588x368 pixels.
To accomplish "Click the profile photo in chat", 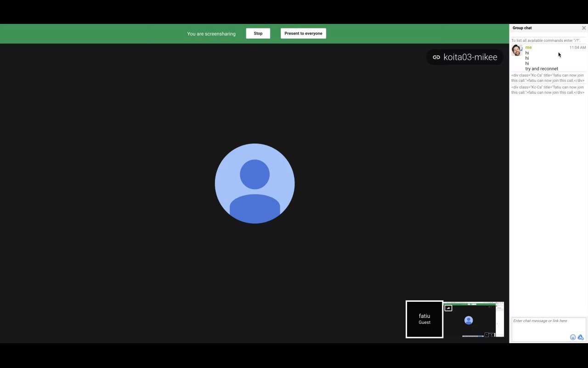I will pyautogui.click(x=517, y=50).
